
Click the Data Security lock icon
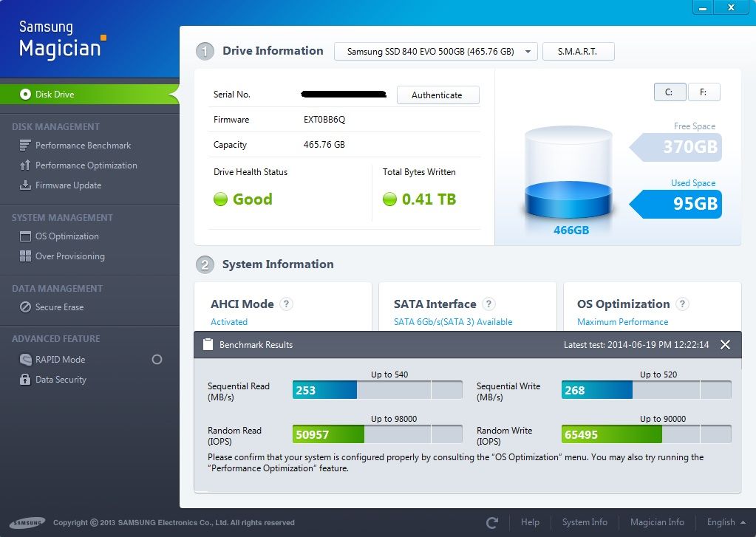pyautogui.click(x=25, y=380)
